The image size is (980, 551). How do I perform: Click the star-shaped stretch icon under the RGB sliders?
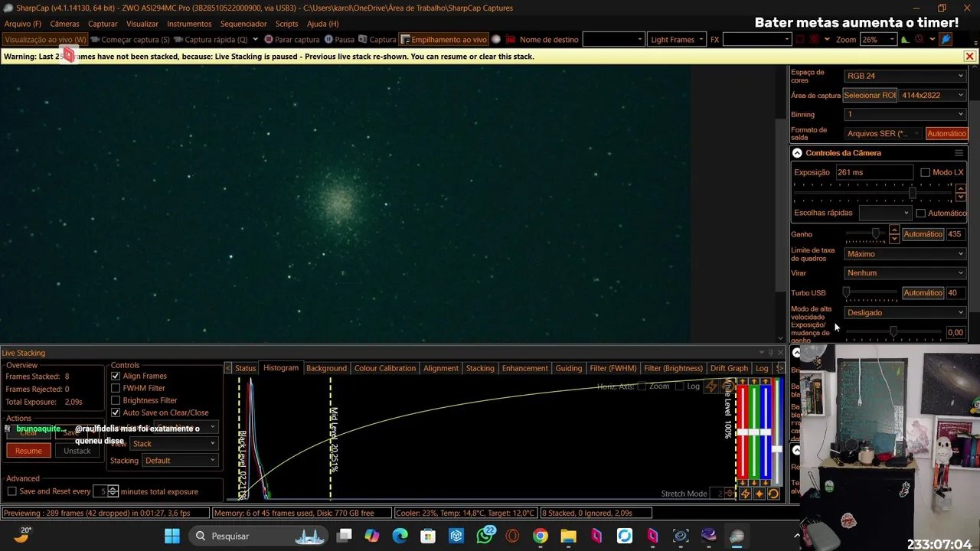pos(759,494)
